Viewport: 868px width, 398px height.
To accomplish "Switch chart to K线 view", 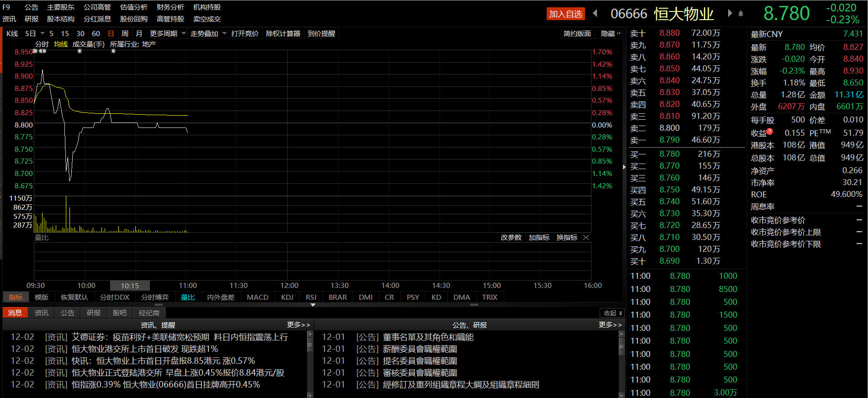I will click(x=12, y=34).
